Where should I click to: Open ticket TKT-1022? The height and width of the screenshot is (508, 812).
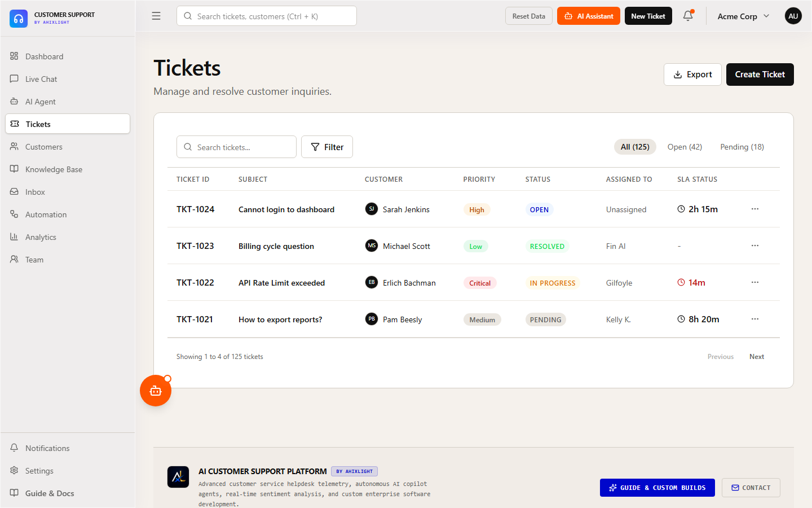coord(195,283)
